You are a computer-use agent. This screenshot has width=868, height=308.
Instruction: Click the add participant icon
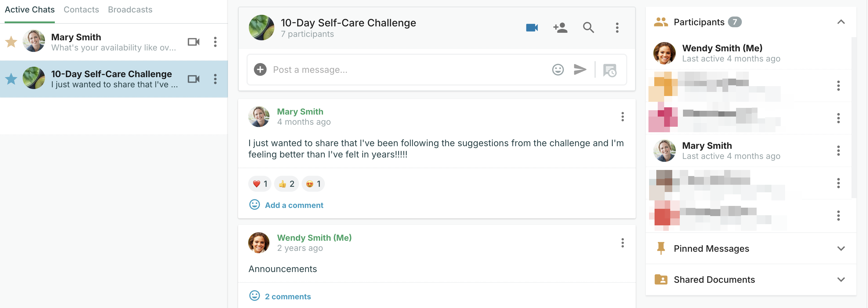point(560,28)
